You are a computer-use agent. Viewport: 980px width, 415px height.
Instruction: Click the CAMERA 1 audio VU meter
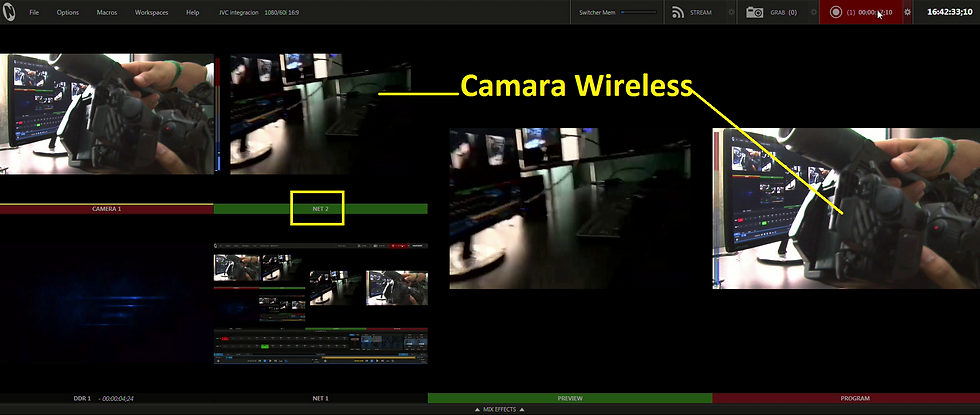point(218,114)
